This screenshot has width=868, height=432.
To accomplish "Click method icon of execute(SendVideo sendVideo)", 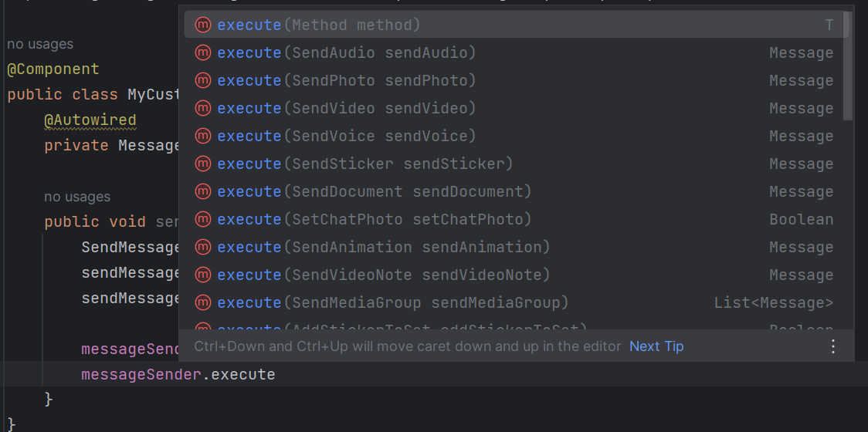I will tap(203, 108).
